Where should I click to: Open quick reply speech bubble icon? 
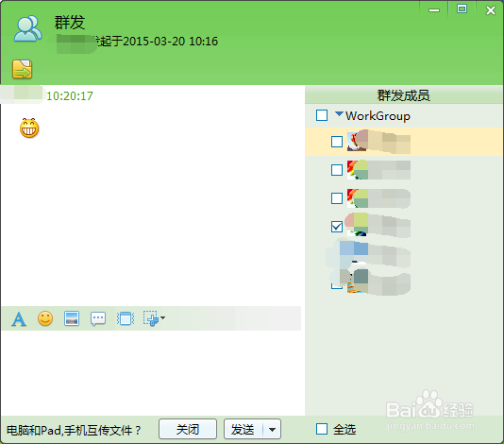[x=98, y=319]
